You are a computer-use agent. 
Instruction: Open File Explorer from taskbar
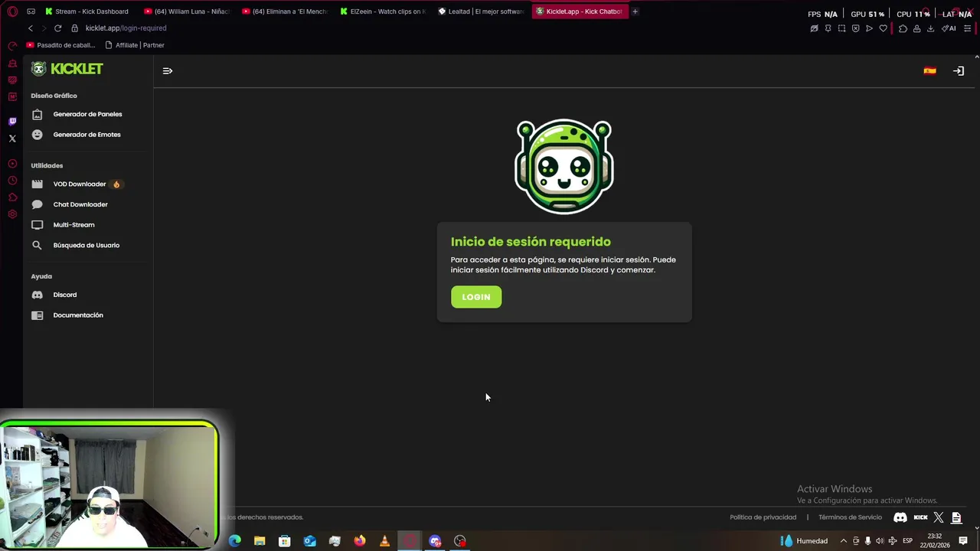click(260, 541)
